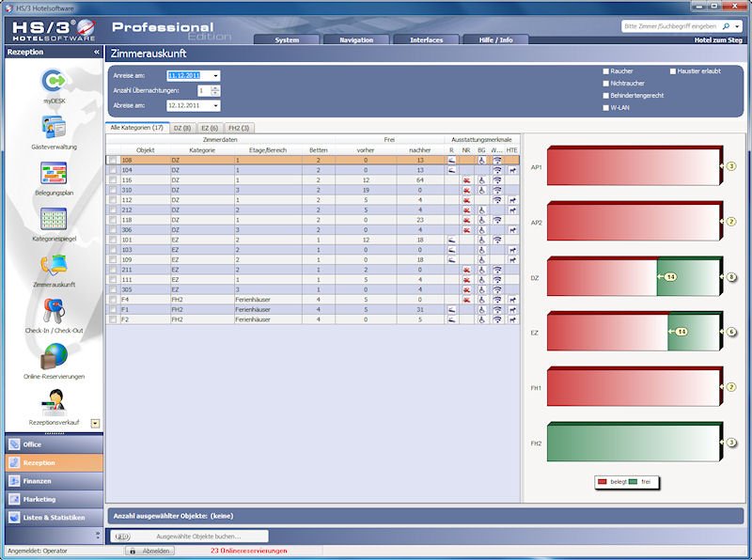The image size is (752, 560).
Task: Click smoker icon in room 108 row
Action: tap(451, 160)
